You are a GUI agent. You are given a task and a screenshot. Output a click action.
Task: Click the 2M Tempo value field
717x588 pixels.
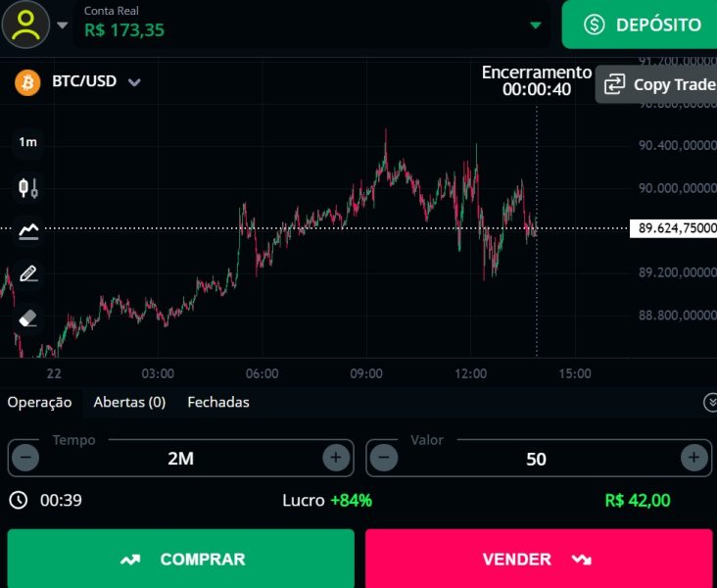pyautogui.click(x=180, y=459)
